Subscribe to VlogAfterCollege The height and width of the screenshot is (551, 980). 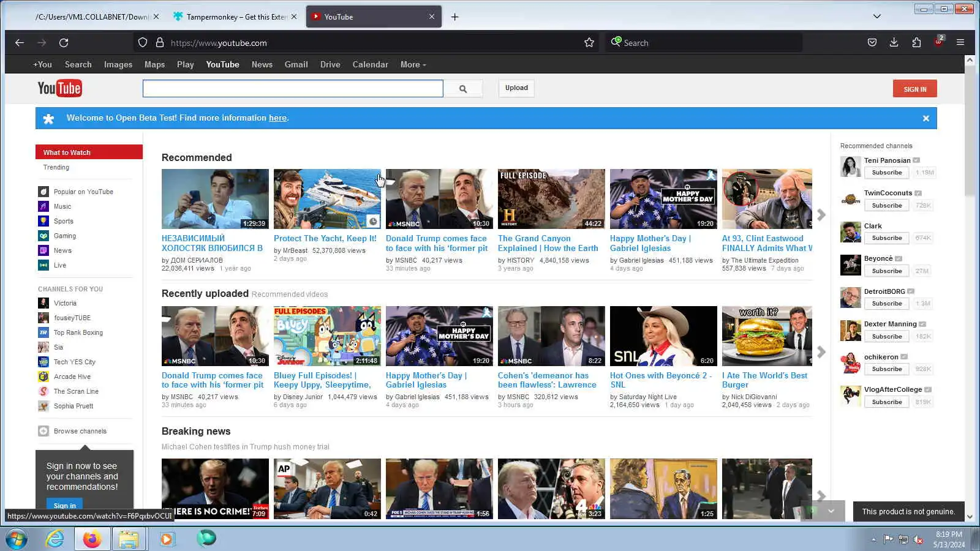(887, 402)
